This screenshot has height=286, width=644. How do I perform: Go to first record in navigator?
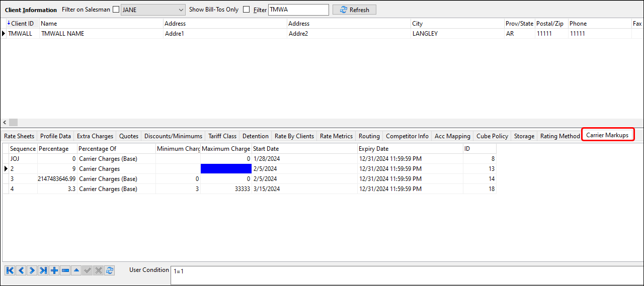tap(10, 270)
